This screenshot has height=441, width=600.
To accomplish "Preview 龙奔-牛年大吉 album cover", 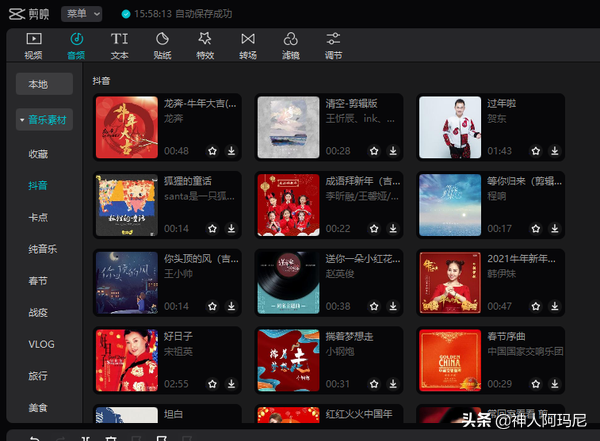I will [127, 127].
